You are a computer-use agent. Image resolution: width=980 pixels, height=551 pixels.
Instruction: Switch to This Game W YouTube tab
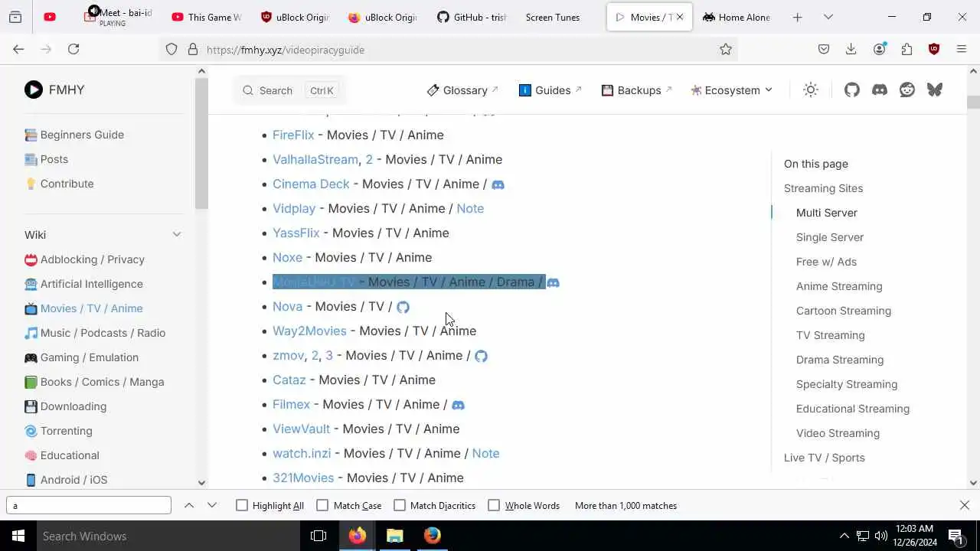coord(207,17)
